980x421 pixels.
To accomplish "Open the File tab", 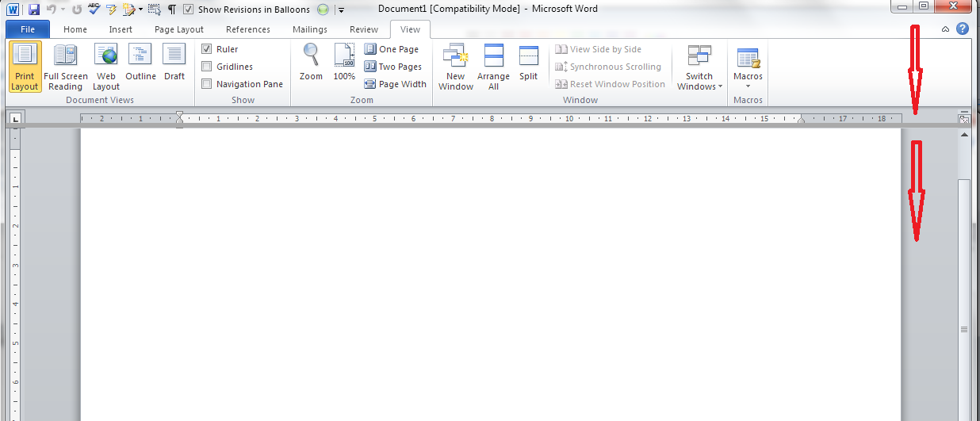I will tap(28, 29).
